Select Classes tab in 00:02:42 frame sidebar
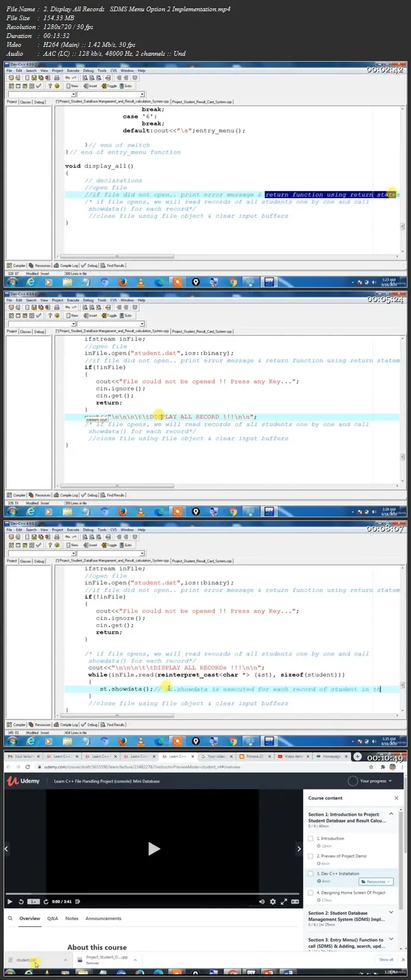This screenshot has height=980, width=411. click(x=26, y=101)
